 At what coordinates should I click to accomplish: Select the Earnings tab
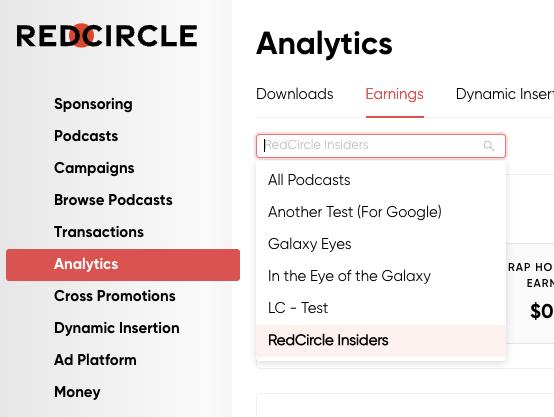click(x=395, y=94)
